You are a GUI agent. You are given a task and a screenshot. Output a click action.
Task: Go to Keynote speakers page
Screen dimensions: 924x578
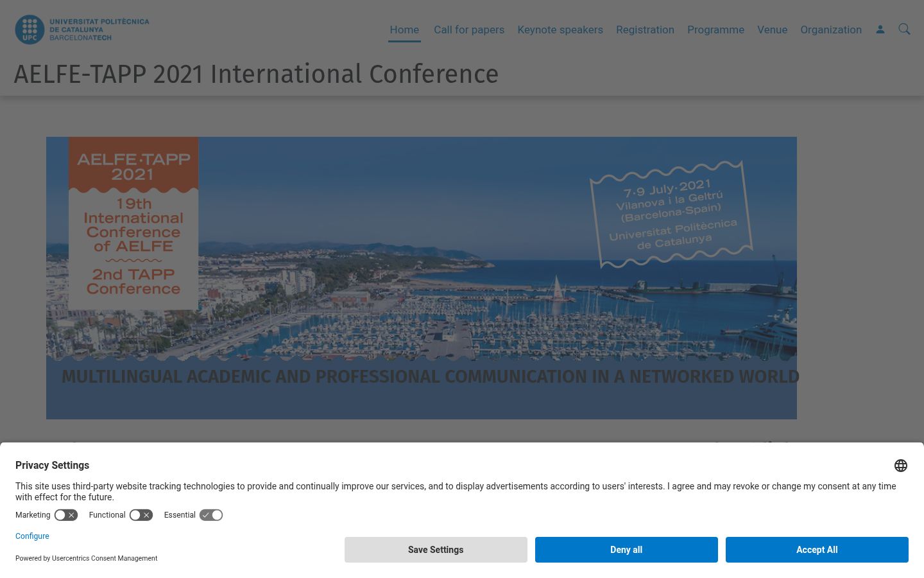(560, 30)
